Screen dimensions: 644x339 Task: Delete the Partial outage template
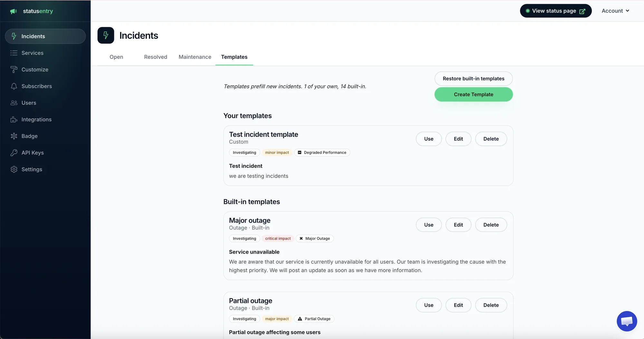(x=491, y=305)
